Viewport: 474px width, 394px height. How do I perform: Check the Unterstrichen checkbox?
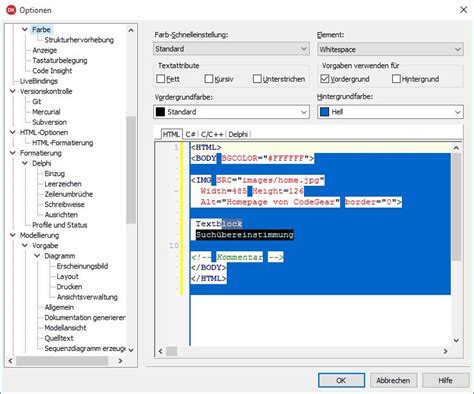[257, 79]
